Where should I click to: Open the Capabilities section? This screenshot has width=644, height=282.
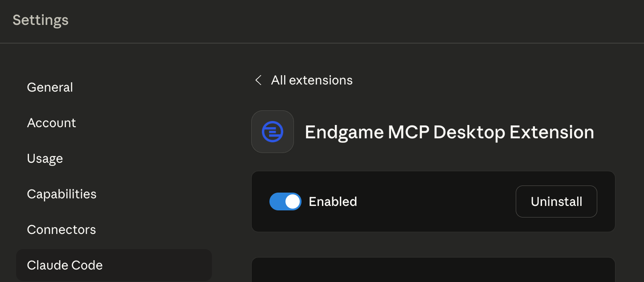[x=62, y=194]
